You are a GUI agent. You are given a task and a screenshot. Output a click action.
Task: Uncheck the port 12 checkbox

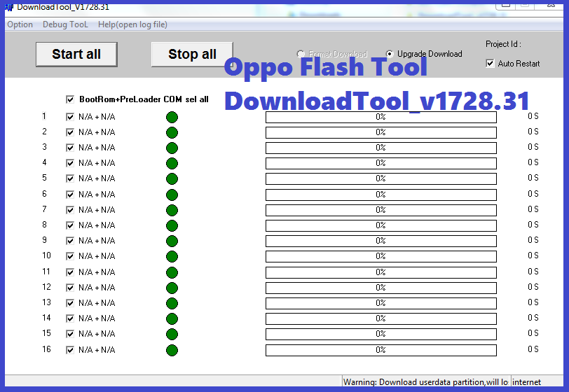click(x=70, y=288)
